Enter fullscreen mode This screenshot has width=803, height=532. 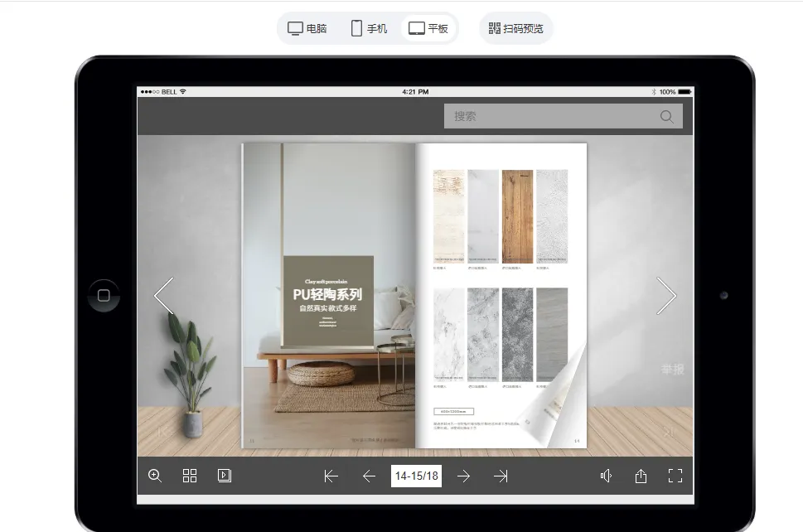click(675, 476)
